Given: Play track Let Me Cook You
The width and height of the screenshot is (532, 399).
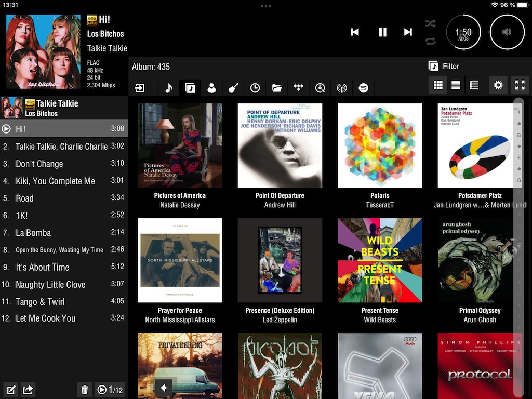Looking at the screenshot, I should pyautogui.click(x=64, y=318).
